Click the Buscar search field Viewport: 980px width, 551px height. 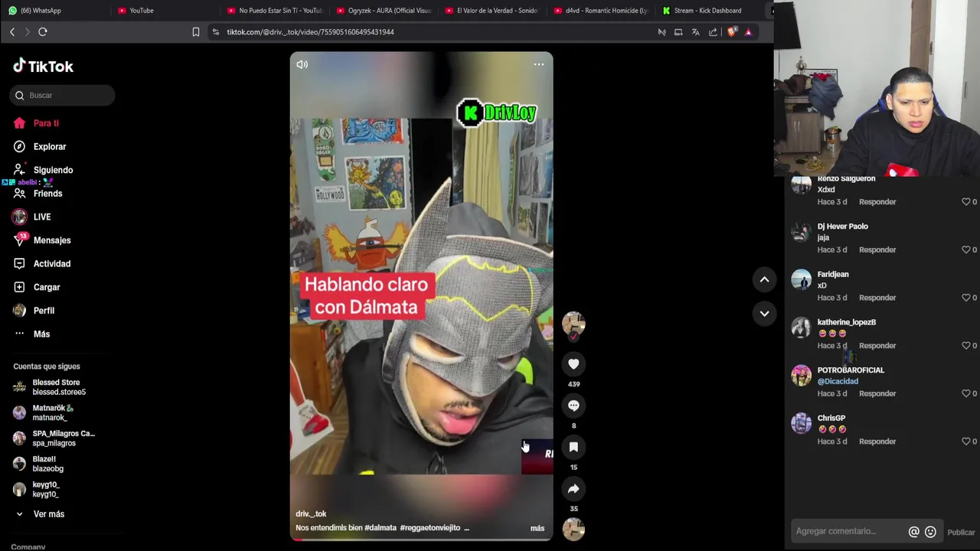pos(63,95)
